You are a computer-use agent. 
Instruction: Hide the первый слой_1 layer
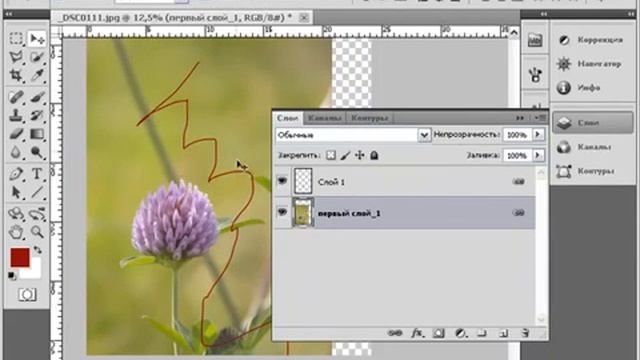(x=282, y=213)
